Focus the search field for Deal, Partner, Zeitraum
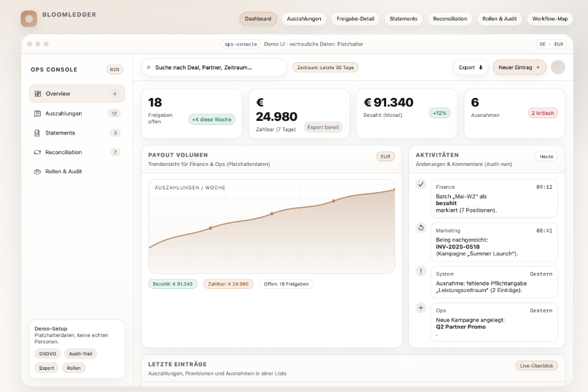The image size is (588, 392). 214,67
